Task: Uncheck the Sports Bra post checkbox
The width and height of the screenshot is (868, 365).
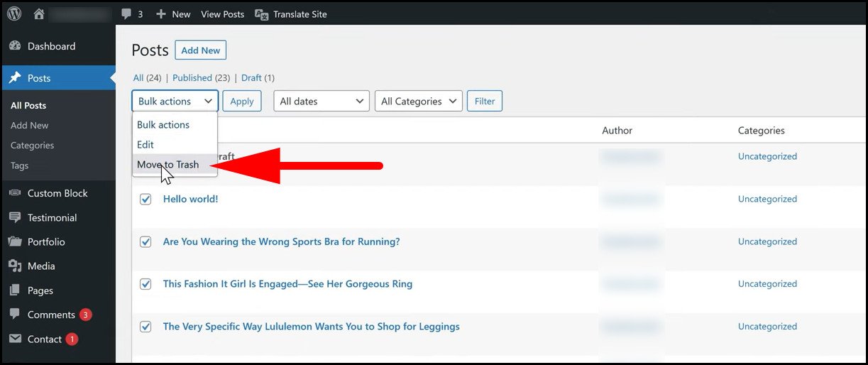Action: click(x=145, y=242)
